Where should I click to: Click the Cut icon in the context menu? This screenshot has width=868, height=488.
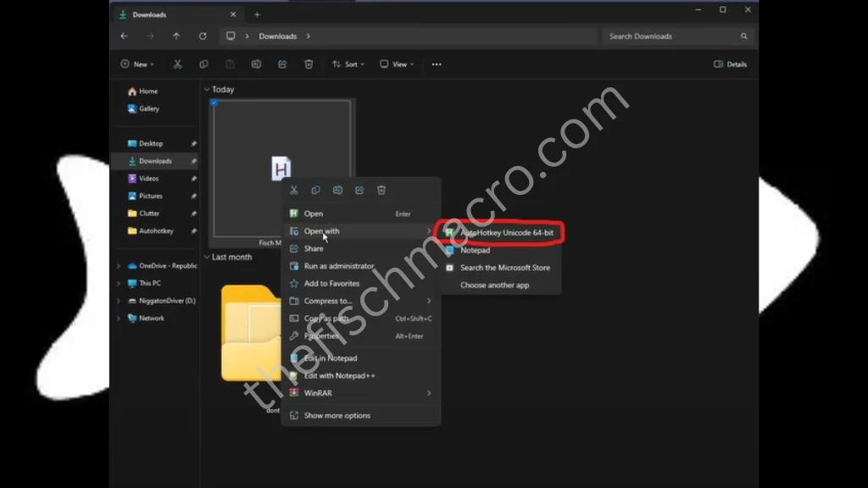point(294,191)
